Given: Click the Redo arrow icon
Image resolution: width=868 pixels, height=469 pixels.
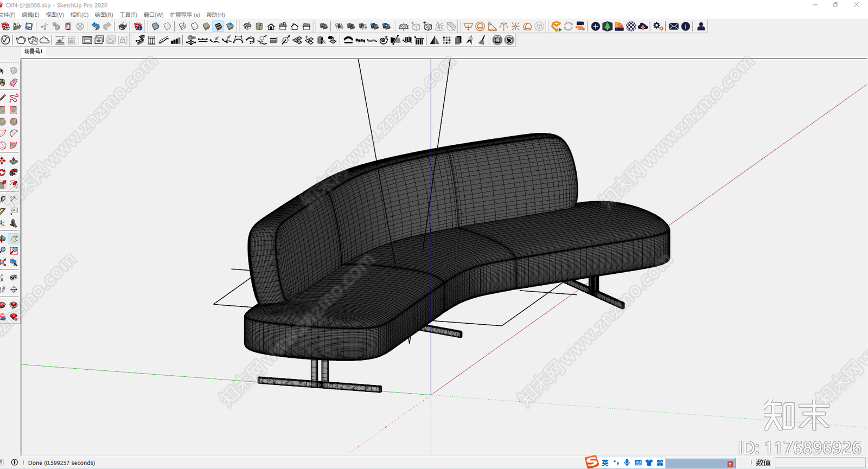Looking at the screenshot, I should (x=107, y=26).
